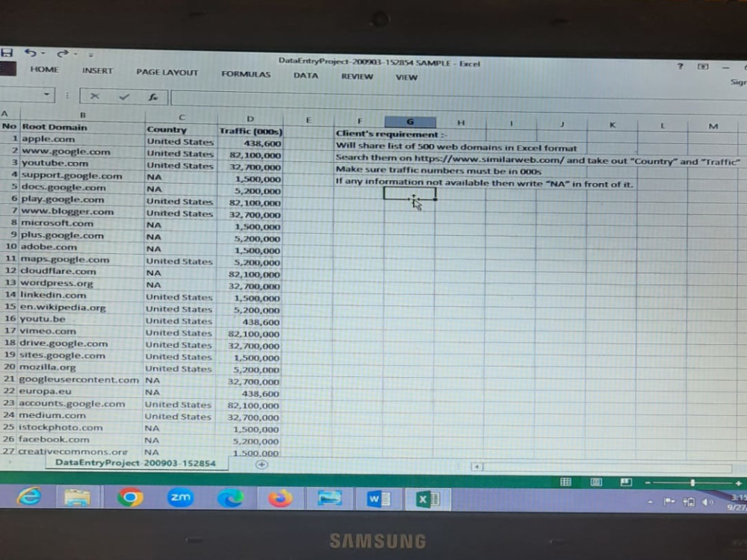Screen dimensions: 747x560
Task: Click the zoom out minus button
Action: [x=648, y=483]
